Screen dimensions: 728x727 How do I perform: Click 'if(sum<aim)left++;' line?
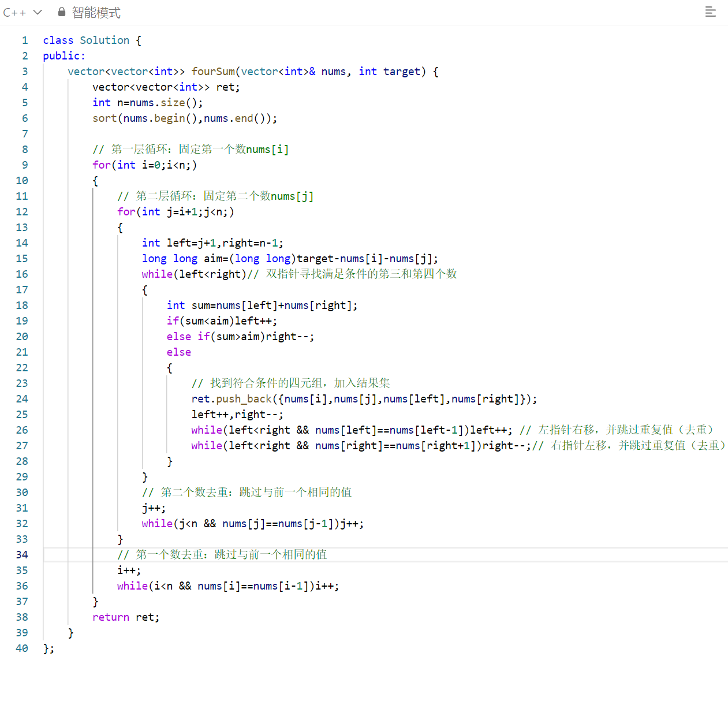pyautogui.click(x=222, y=321)
